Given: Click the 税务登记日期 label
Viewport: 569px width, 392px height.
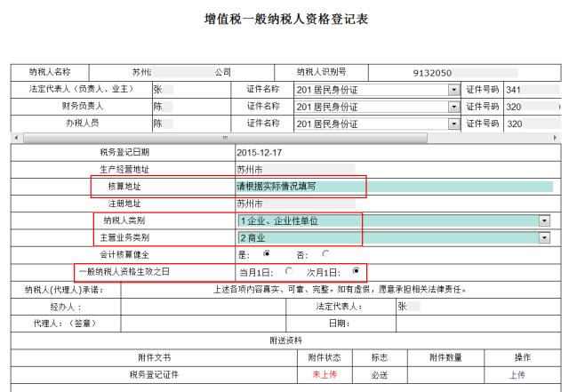Looking at the screenshot, I should [124, 153].
